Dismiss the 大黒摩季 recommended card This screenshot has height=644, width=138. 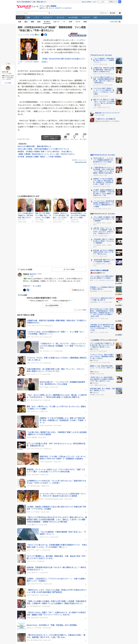[68, 222]
